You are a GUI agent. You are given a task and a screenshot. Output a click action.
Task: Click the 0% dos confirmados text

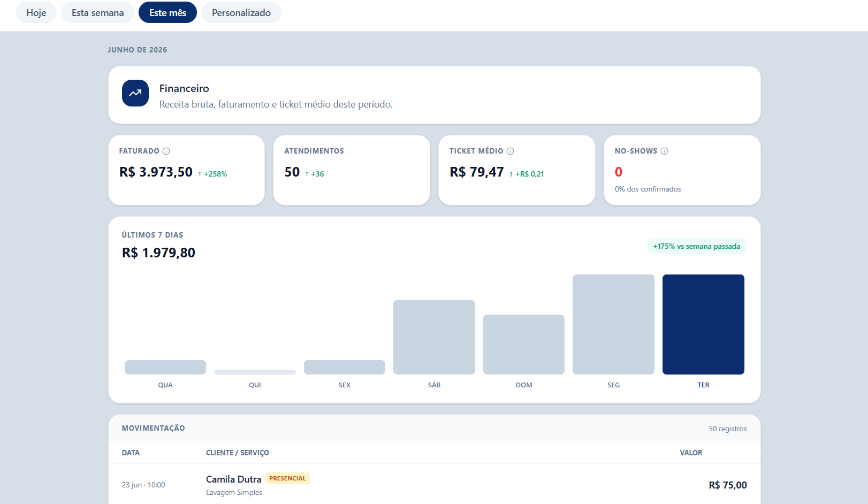tap(648, 189)
